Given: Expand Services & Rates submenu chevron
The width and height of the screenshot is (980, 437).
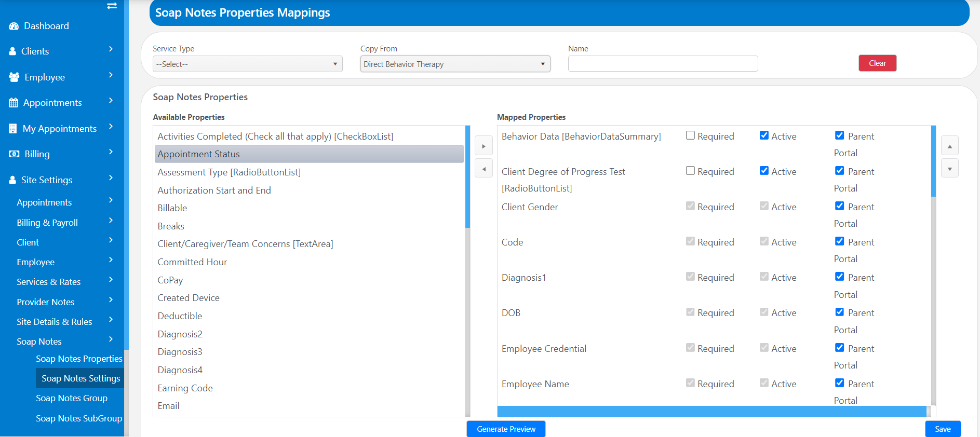Looking at the screenshot, I should pyautogui.click(x=111, y=280).
